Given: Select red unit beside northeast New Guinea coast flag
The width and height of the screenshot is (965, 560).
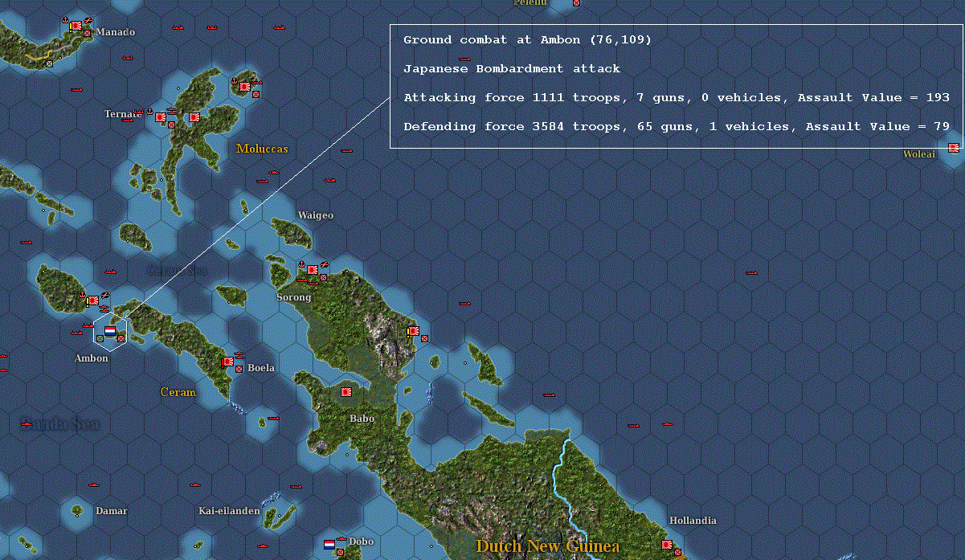Looking at the screenshot, I should 424,338.
